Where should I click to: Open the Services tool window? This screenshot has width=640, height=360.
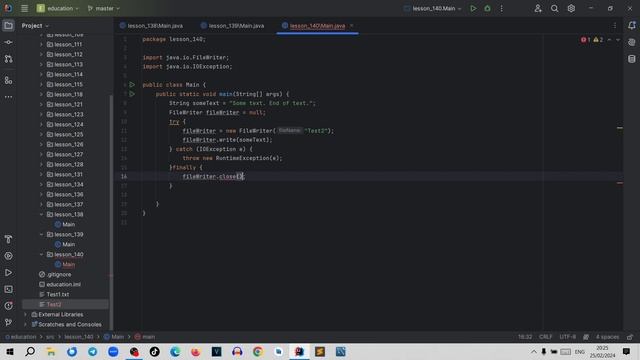[x=8, y=256]
